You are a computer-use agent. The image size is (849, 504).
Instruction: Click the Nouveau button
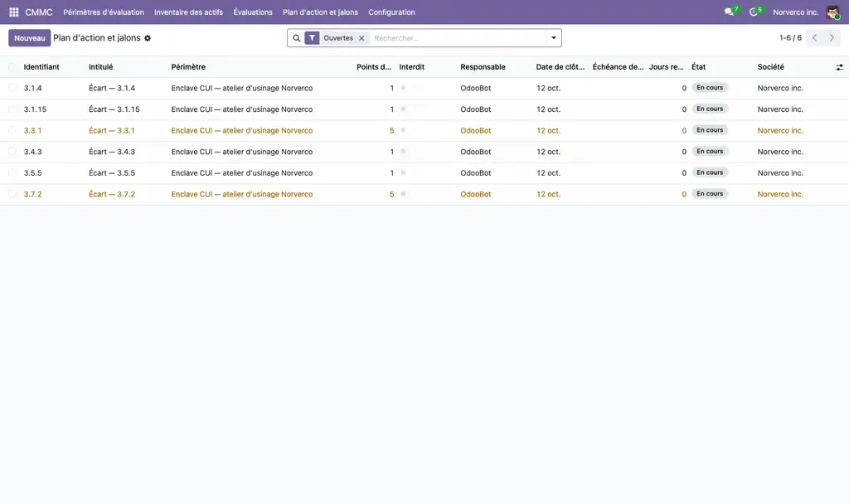[30, 38]
